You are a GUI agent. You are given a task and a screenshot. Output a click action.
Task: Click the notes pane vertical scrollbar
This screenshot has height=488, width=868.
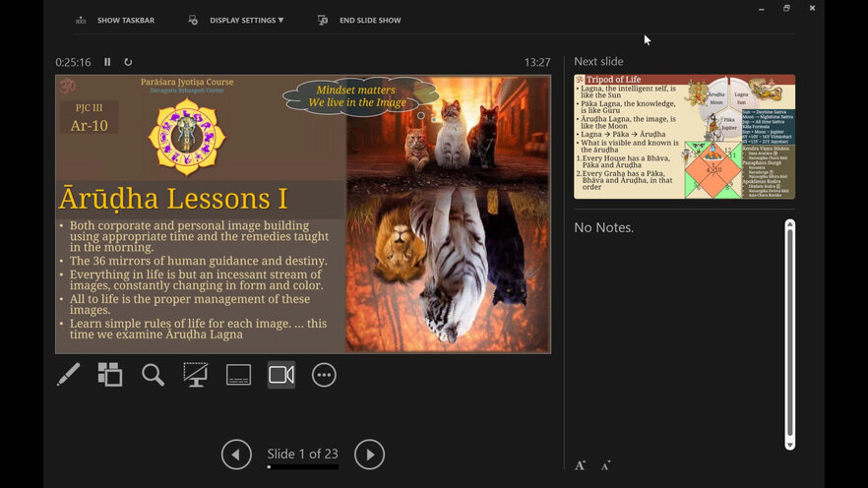coord(789,335)
